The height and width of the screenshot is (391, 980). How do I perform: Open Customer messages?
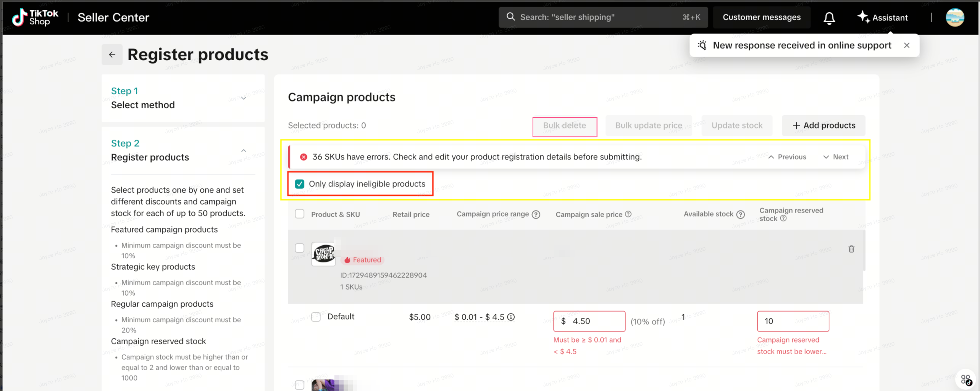(x=761, y=18)
